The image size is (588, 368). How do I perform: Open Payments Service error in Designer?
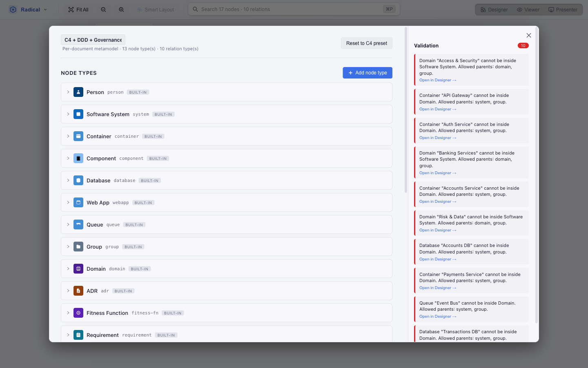[x=438, y=288]
